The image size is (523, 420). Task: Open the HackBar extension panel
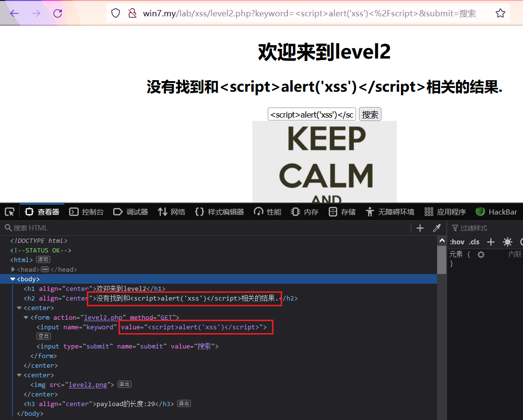pos(496,211)
